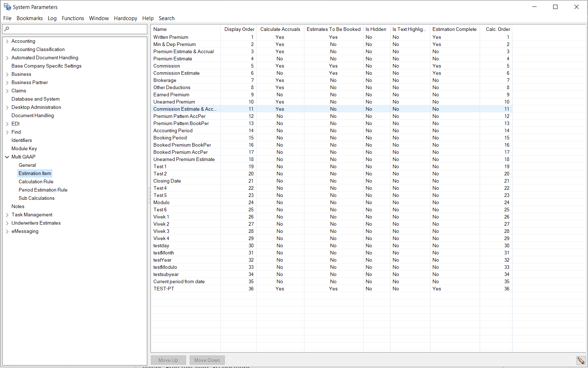Expand the Accounting tree node
The height and width of the screenshot is (368, 588).
coord(7,41)
